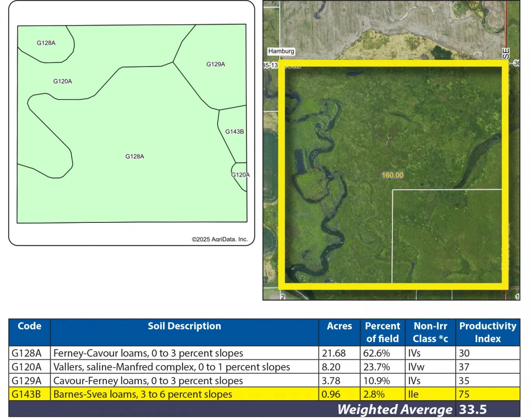Click the G128A label in top-left soil zone
The width and height of the screenshot is (531, 420).
pyautogui.click(x=46, y=43)
